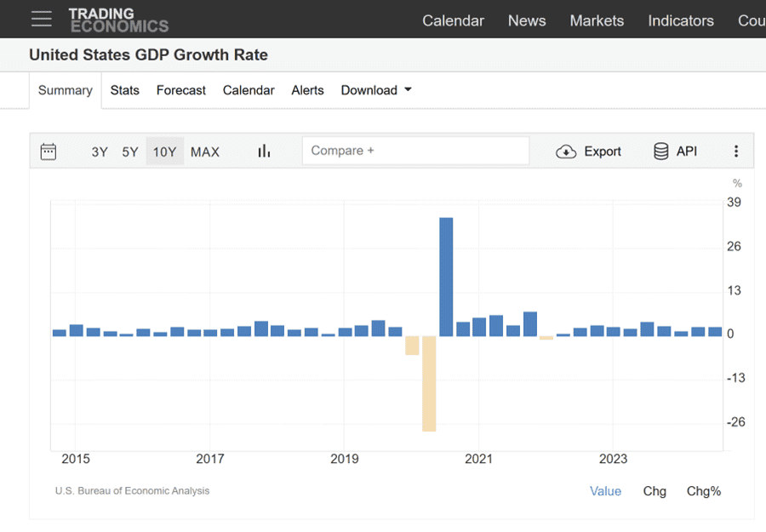The width and height of the screenshot is (766, 532).
Task: Switch to the Stats tab
Action: coord(124,90)
